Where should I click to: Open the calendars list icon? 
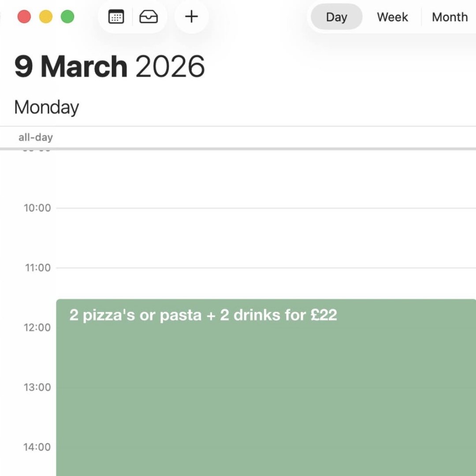[116, 17]
